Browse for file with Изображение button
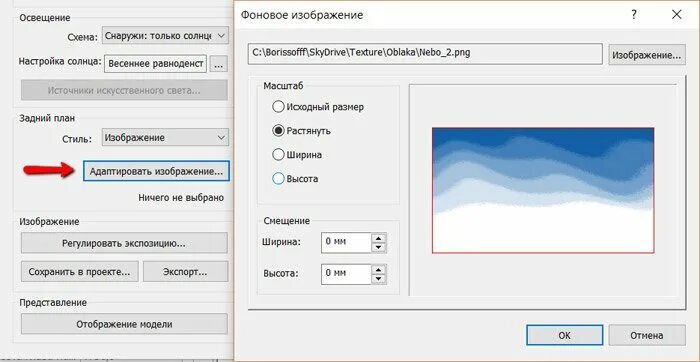Screen dimensions: 700x362 click(647, 55)
